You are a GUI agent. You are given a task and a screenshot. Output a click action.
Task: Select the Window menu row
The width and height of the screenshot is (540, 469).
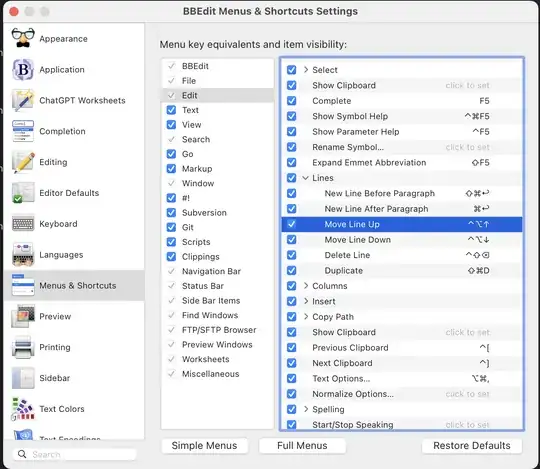217,183
